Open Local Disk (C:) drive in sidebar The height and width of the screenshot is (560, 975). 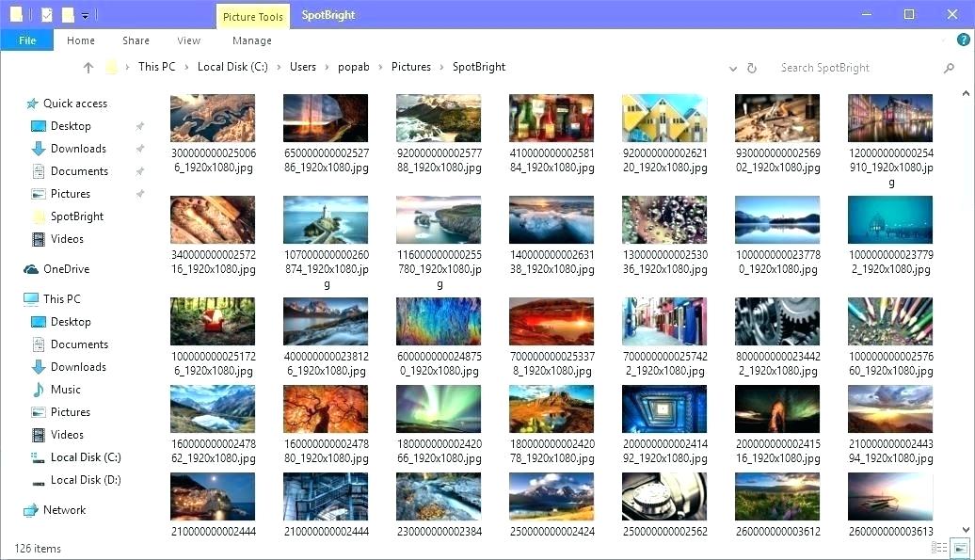coord(86,457)
